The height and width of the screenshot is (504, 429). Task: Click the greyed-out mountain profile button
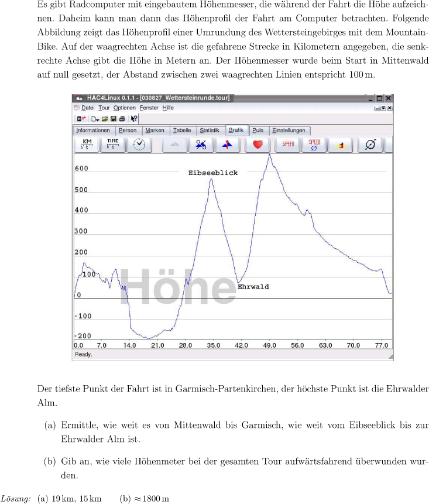(174, 145)
